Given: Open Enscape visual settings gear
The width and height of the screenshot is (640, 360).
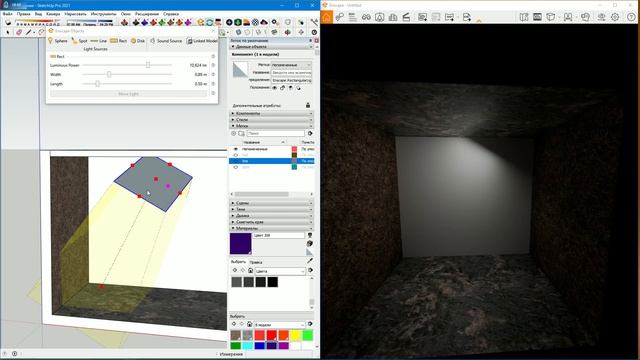Looking at the screenshot, I should (x=615, y=17).
